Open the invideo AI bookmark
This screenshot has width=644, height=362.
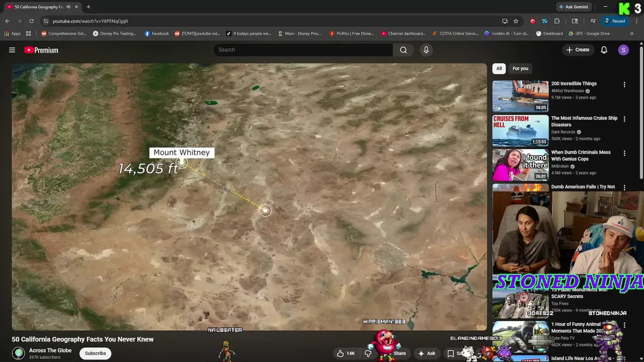tap(507, 34)
